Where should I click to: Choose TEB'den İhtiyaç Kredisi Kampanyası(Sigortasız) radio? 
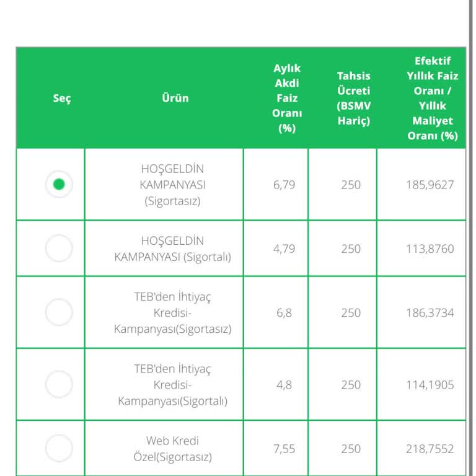pos(59,312)
